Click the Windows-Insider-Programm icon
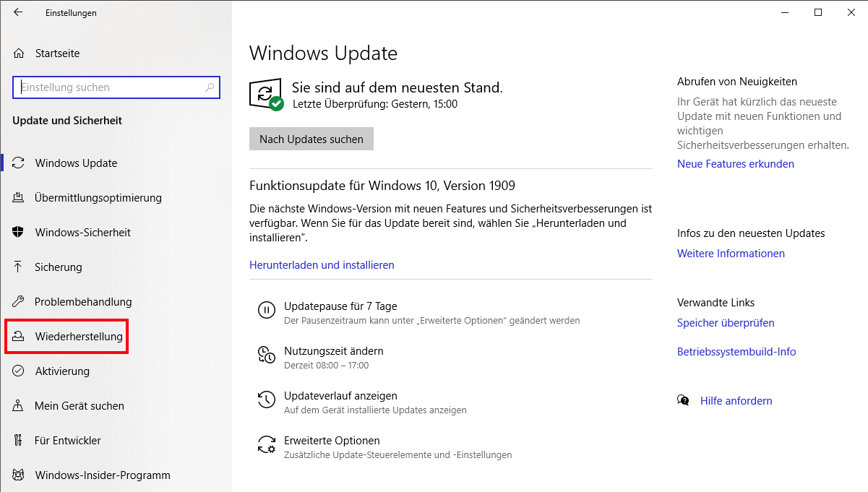 click(19, 475)
